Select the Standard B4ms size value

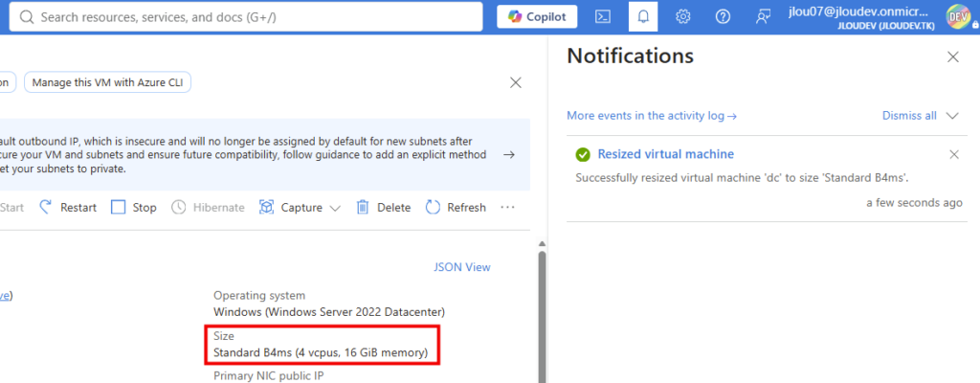pyautogui.click(x=321, y=353)
